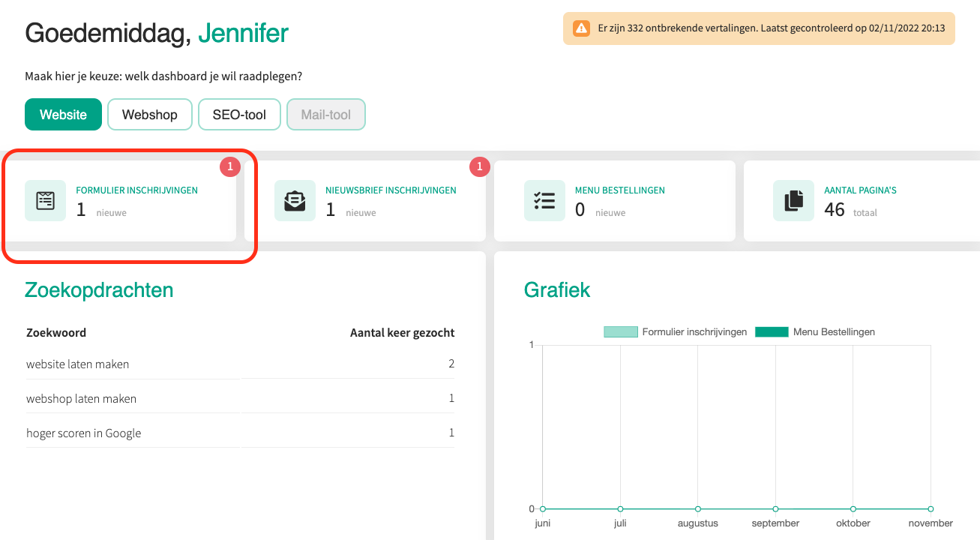Switch to the Webshop dashboard

tap(150, 115)
